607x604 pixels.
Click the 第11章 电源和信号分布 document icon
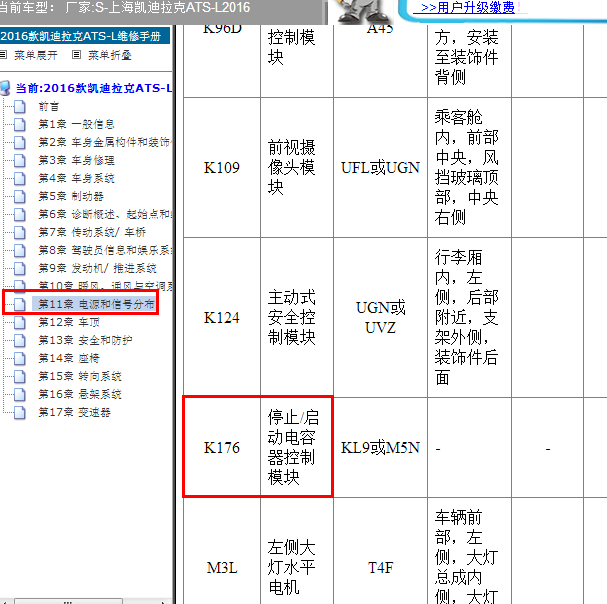[20, 305]
